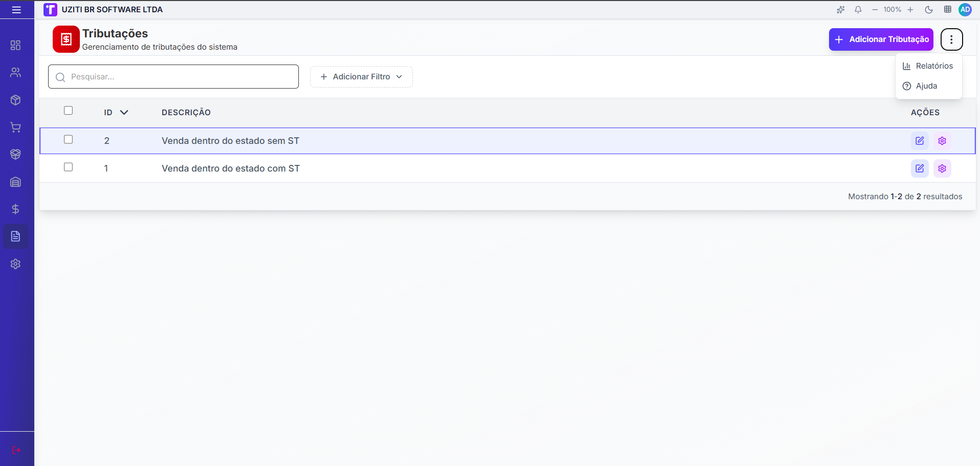Open the dashboard grid icon in the sidebar
Image resolution: width=980 pixels, height=466 pixels.
[x=16, y=45]
